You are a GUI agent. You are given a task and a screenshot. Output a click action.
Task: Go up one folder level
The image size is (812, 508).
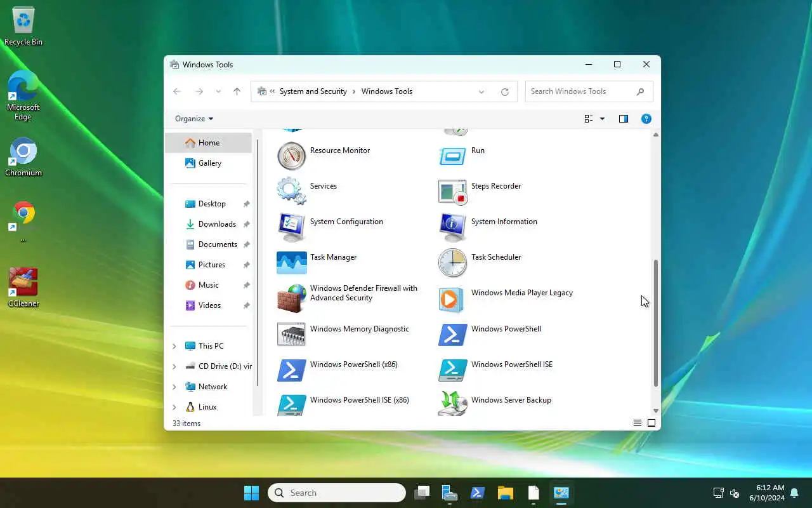pos(237,91)
